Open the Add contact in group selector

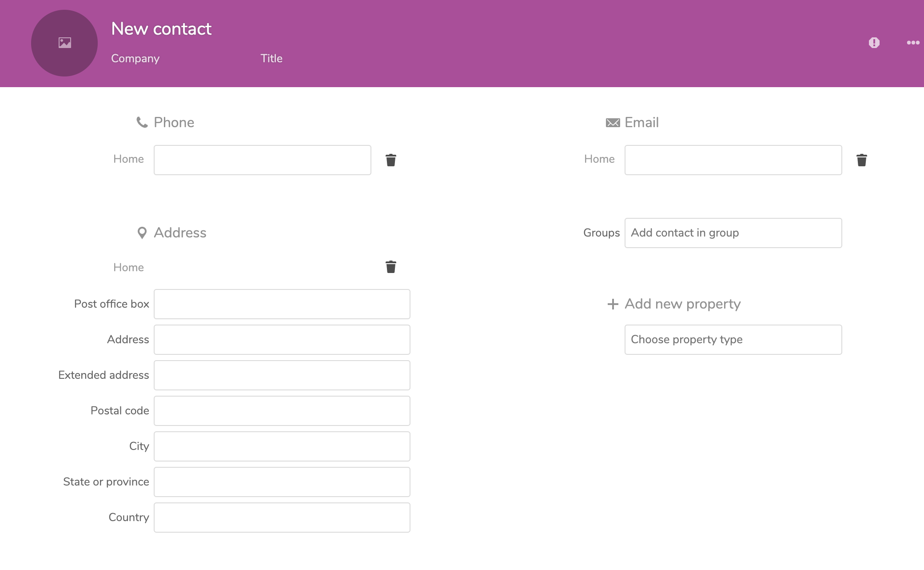733,233
